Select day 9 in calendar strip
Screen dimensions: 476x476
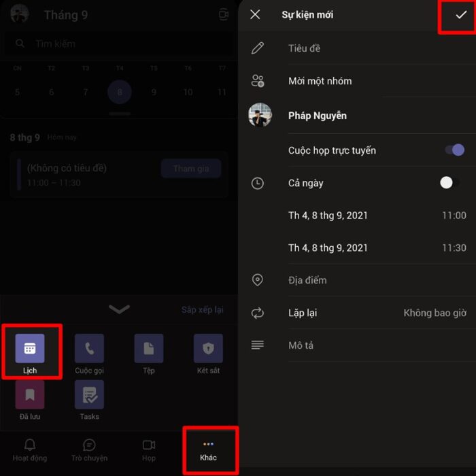tap(154, 92)
